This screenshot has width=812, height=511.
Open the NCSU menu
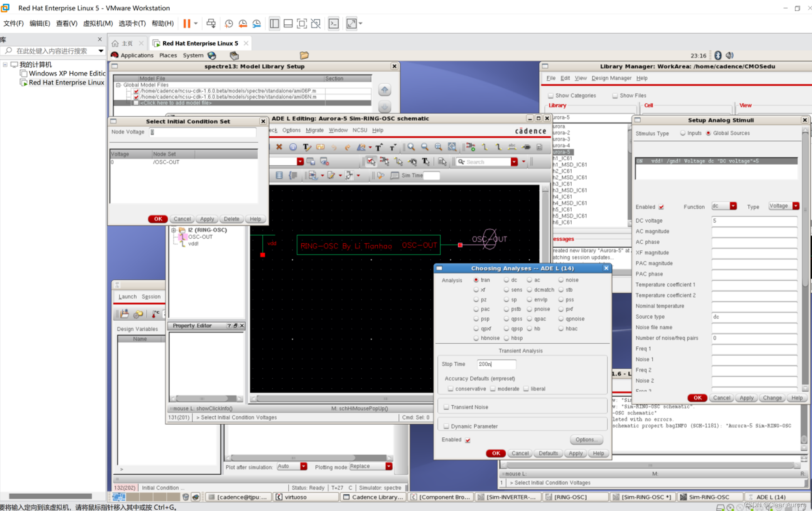pos(360,130)
